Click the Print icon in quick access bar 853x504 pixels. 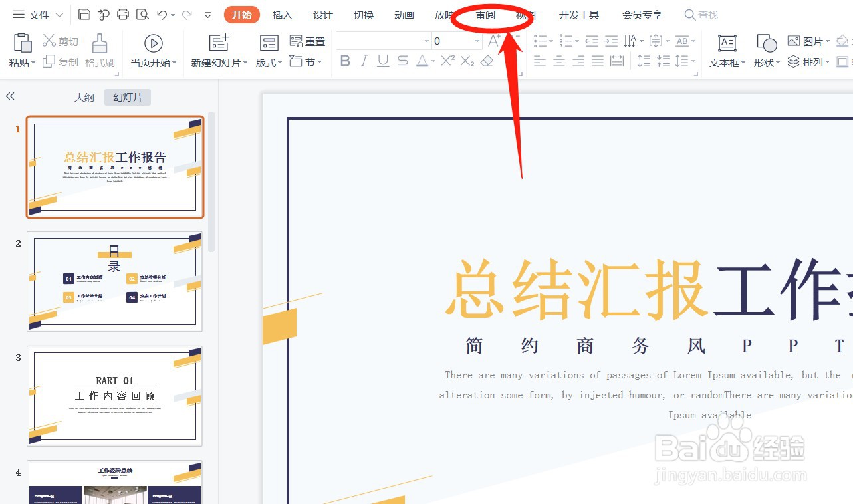123,15
